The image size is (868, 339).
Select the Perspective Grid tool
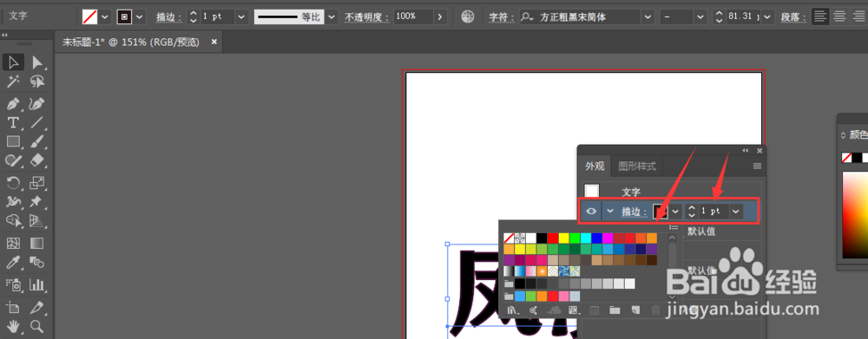37,221
